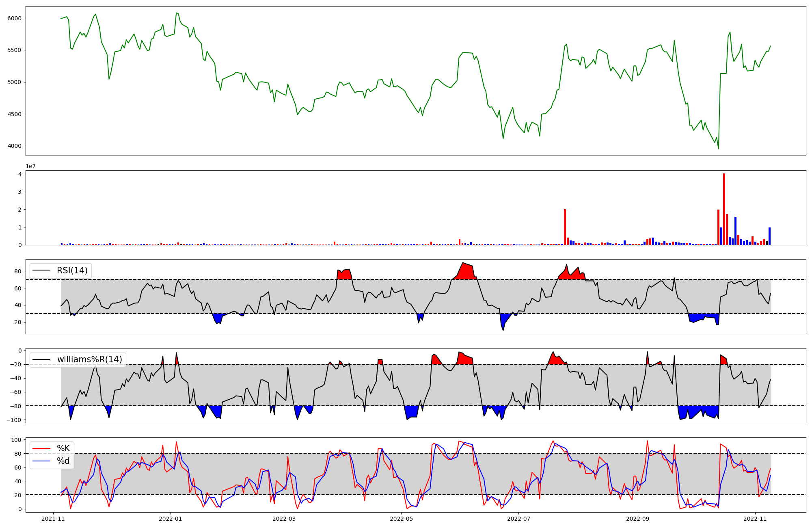This screenshot has width=812, height=528.
Task: Click the -40 tick on the Williams axis
Action: [15, 379]
